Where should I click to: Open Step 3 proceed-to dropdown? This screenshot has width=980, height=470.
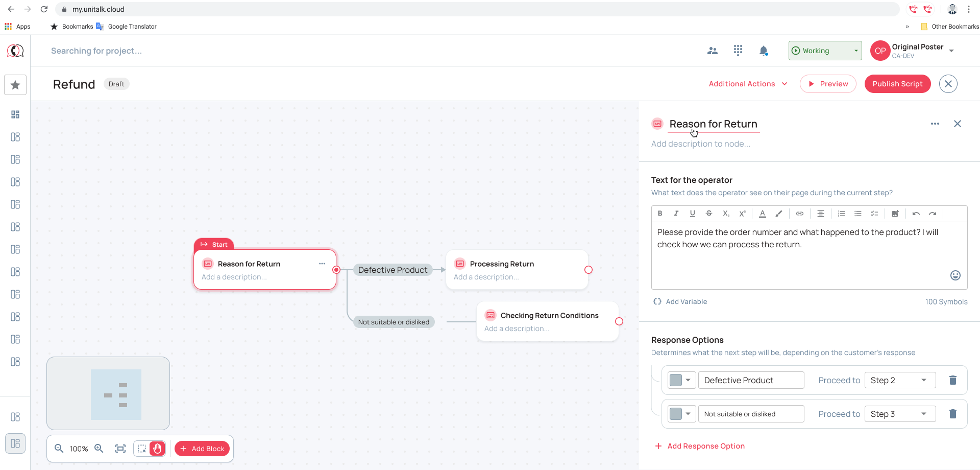[900, 414]
